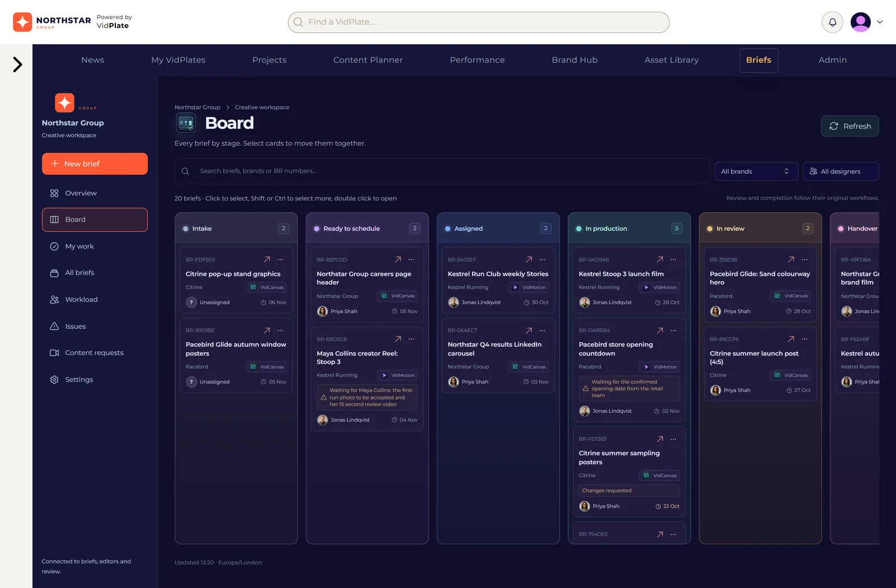This screenshot has width=896, height=588.
Task: Click the Intake column header
Action: [236, 228]
